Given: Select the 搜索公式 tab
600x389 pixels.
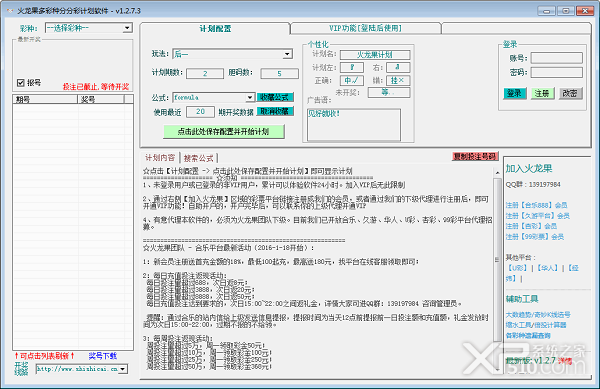Looking at the screenshot, I should [198, 158].
